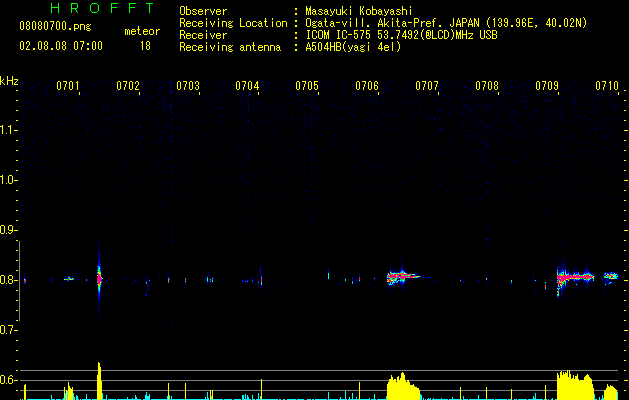Viewport: 629px width, 400px height.
Task: Click the long echo starting at 0709
Action: [x=575, y=277]
